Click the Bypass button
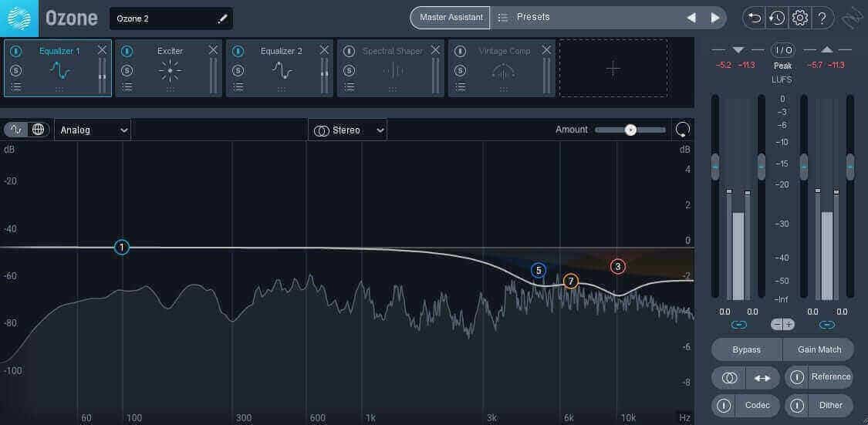The height and width of the screenshot is (425, 868). tap(746, 349)
